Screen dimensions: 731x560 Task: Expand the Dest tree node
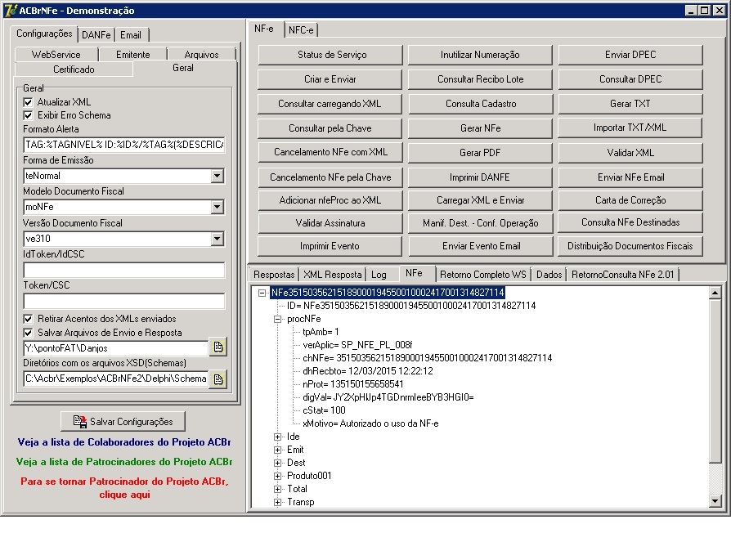[x=277, y=463]
